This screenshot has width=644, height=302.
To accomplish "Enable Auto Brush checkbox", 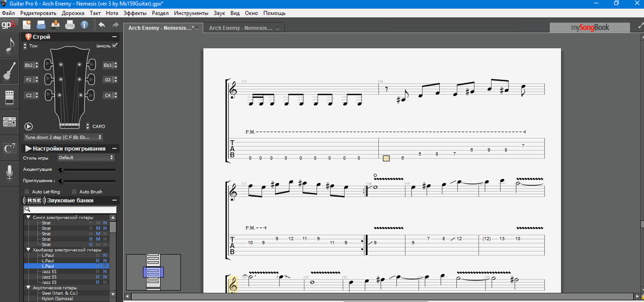I will tap(74, 191).
